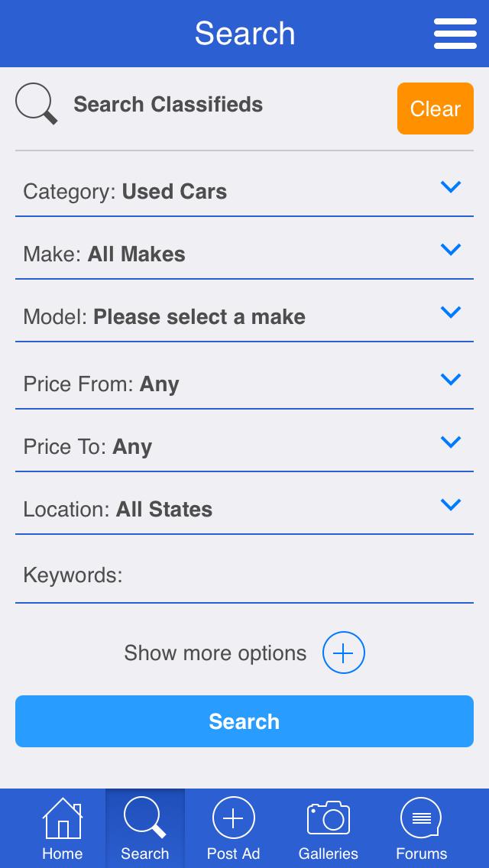Expand the Model dropdown
Viewport: 489px width, 868px height.
tap(451, 313)
